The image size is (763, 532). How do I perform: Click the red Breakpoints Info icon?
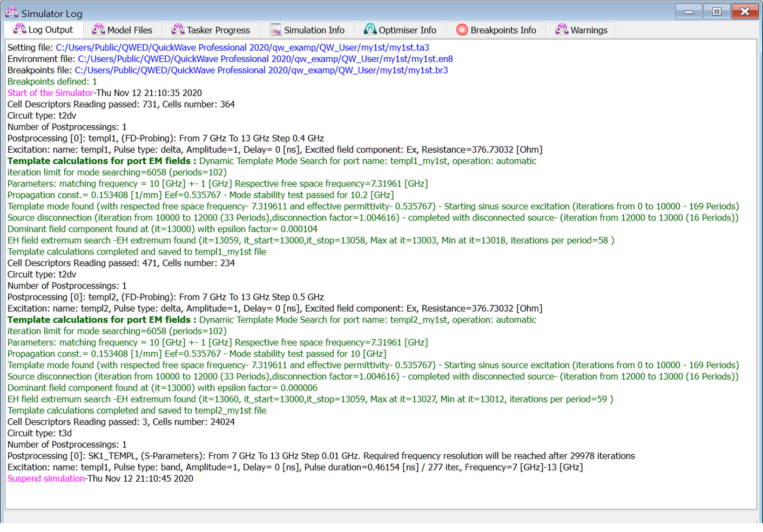coord(462,30)
